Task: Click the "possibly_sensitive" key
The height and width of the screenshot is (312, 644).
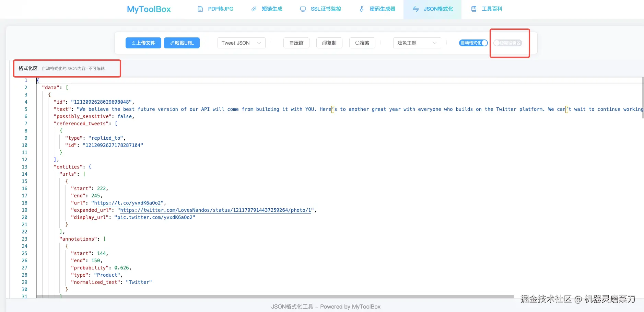Action: click(83, 116)
